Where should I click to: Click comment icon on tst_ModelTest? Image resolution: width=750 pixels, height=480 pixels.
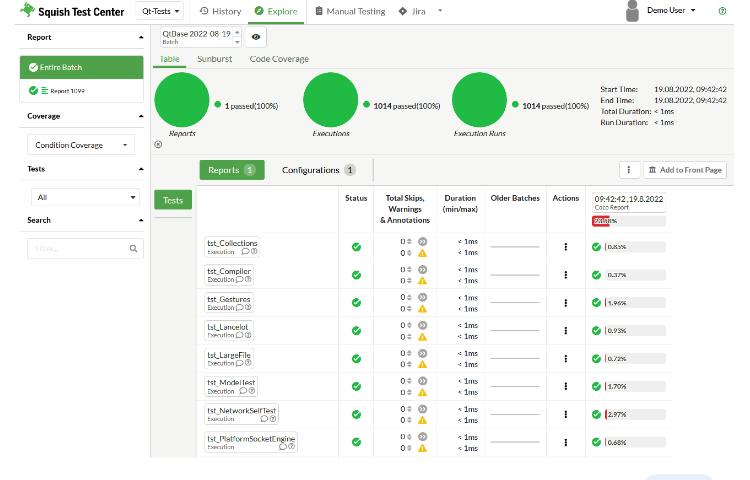(243, 391)
